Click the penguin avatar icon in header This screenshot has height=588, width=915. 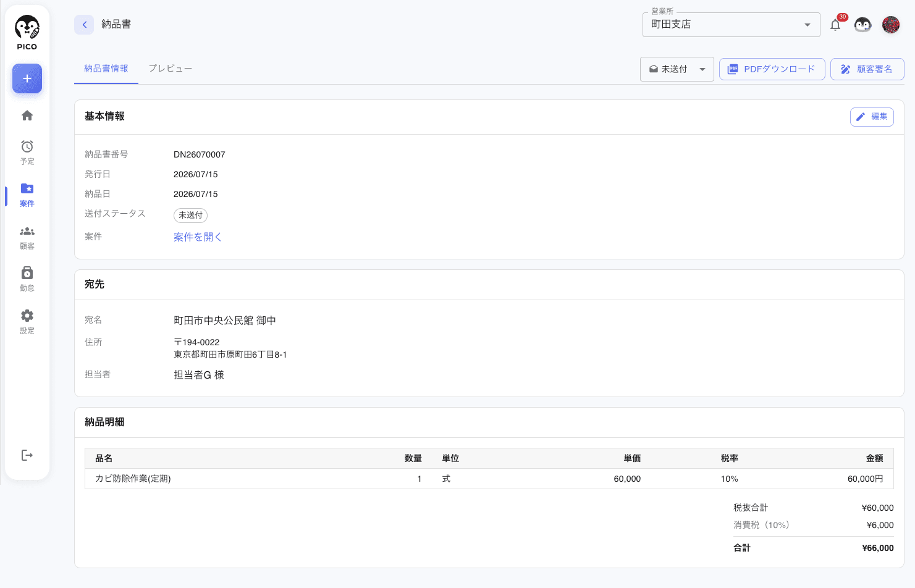862,25
